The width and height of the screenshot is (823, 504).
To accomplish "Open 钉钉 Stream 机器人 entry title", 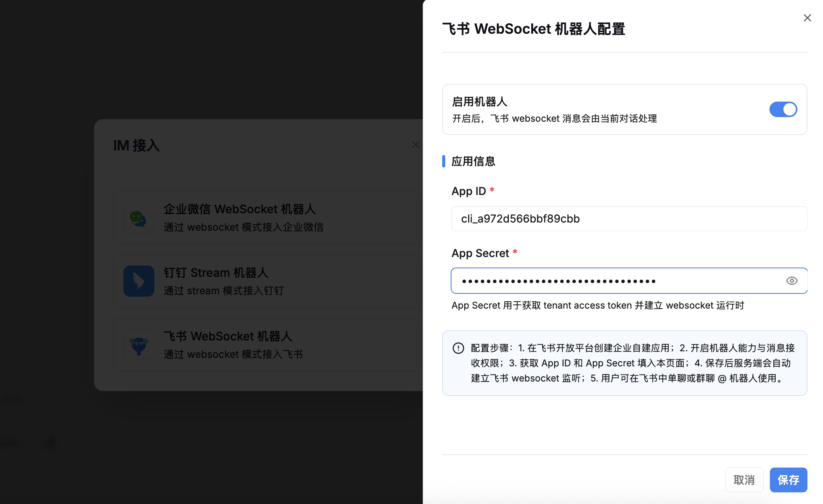I will 216,273.
